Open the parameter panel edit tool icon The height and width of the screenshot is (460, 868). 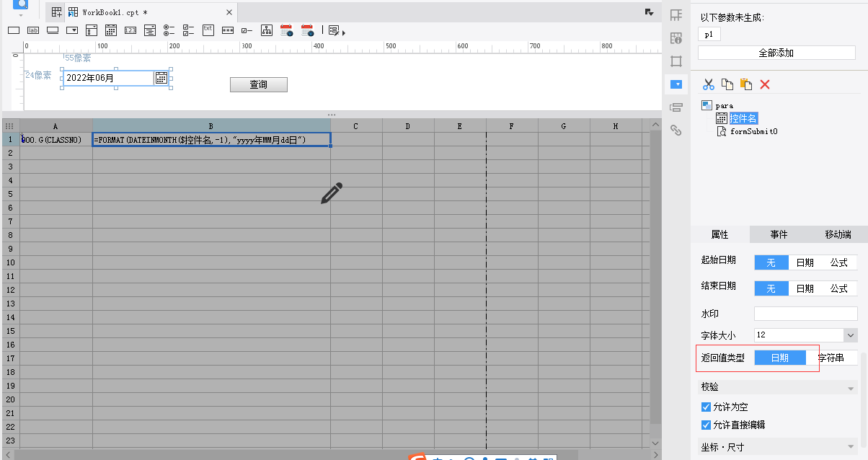point(334,30)
